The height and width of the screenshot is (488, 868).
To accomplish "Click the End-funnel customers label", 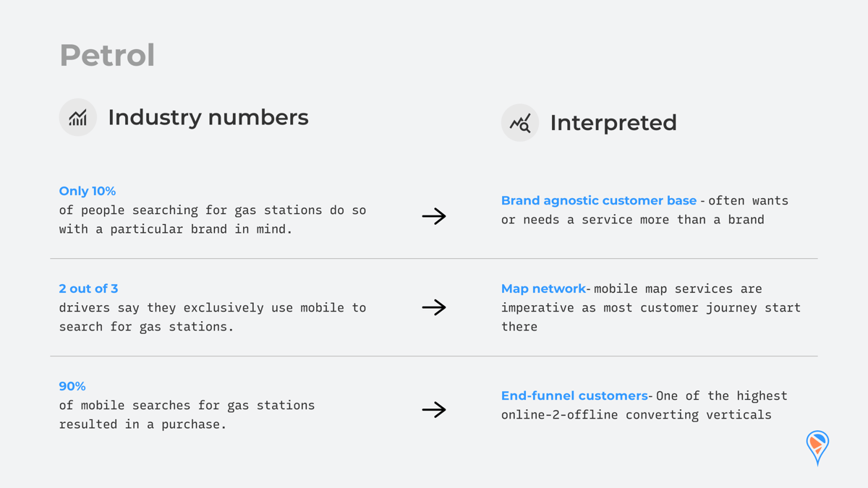I will pos(574,395).
